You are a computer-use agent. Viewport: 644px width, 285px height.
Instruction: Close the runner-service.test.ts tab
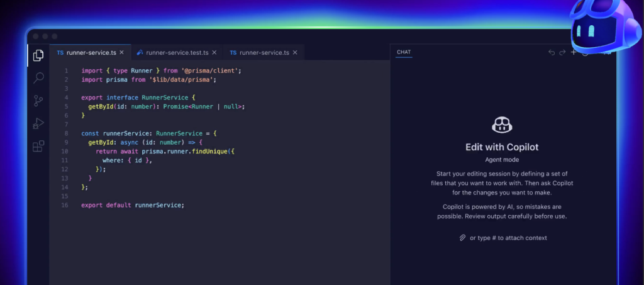pyautogui.click(x=214, y=53)
